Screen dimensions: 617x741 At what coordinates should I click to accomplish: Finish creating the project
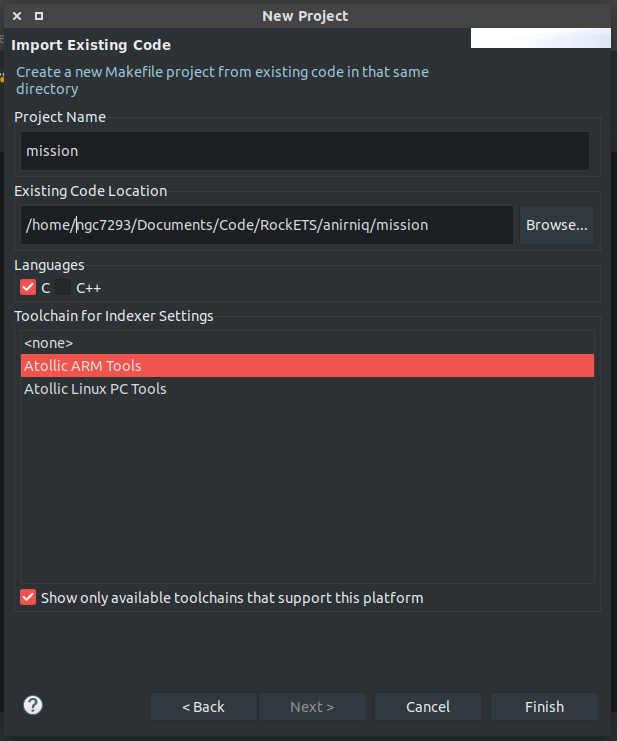[x=544, y=707]
